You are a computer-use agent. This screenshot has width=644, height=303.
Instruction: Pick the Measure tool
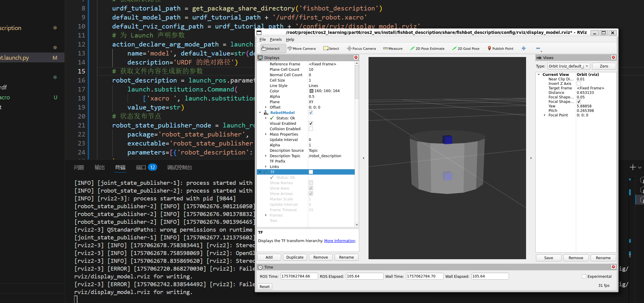393,49
